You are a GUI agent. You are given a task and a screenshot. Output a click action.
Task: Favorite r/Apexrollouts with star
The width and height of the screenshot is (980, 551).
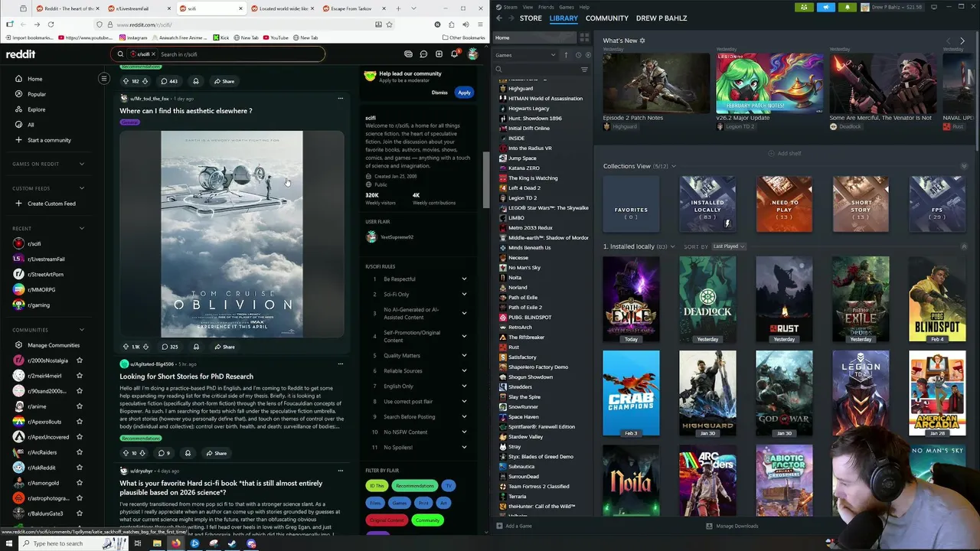[x=79, y=422]
